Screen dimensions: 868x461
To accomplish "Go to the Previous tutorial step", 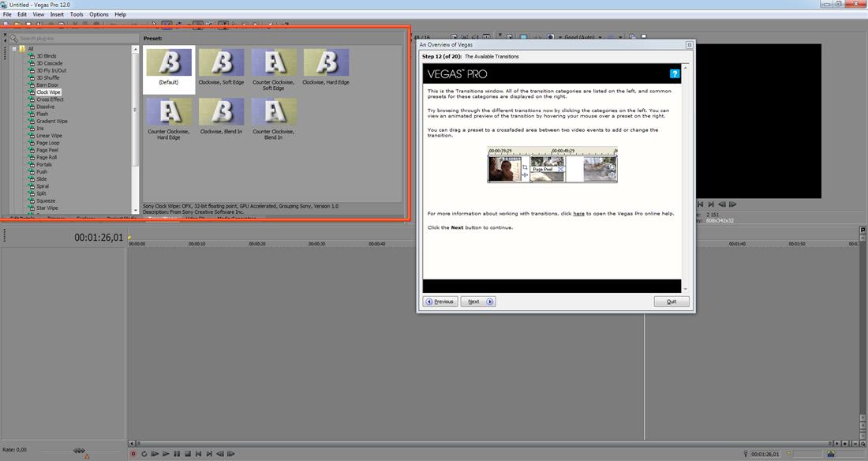I will click(440, 302).
